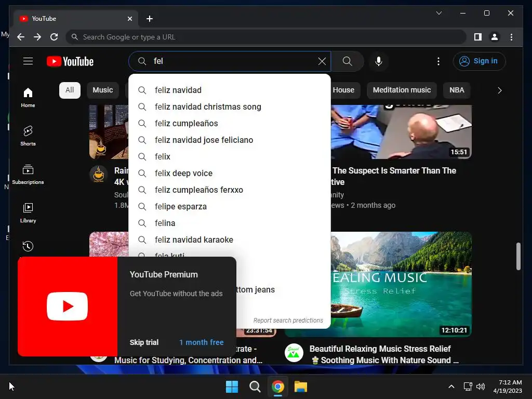Start voice search with microphone

pos(379,61)
